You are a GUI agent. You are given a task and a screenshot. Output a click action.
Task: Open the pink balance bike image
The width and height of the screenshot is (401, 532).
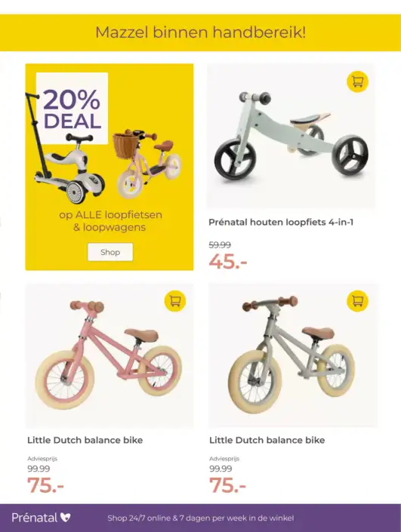click(110, 355)
